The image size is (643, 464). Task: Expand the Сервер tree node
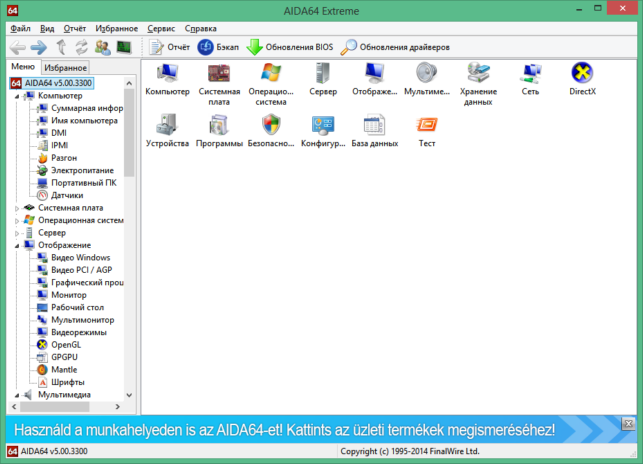click(x=17, y=233)
